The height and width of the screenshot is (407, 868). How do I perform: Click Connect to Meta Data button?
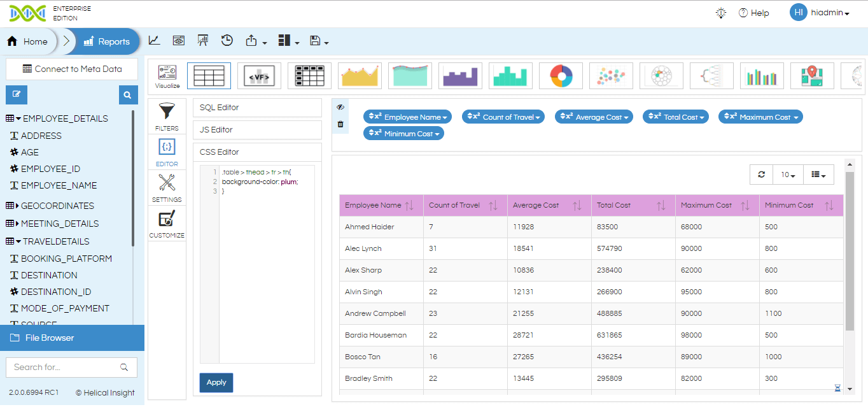tap(72, 69)
